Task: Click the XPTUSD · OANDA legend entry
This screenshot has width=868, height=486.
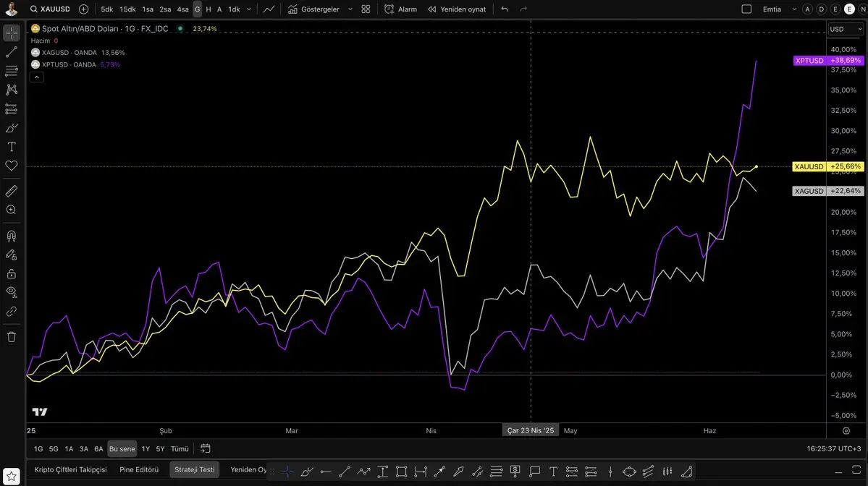Action: point(69,64)
